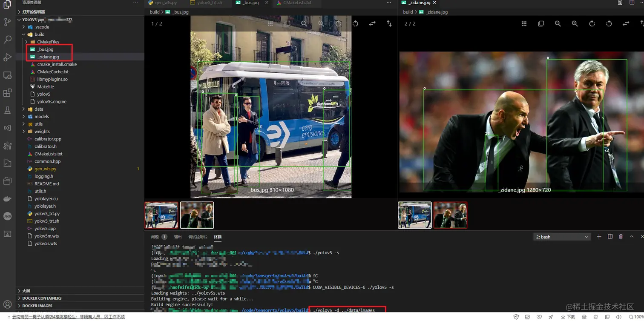Screen dimensions: 644x321
Task: Open the bar chart icon view in the activity bar
Action: [x=7, y=146]
